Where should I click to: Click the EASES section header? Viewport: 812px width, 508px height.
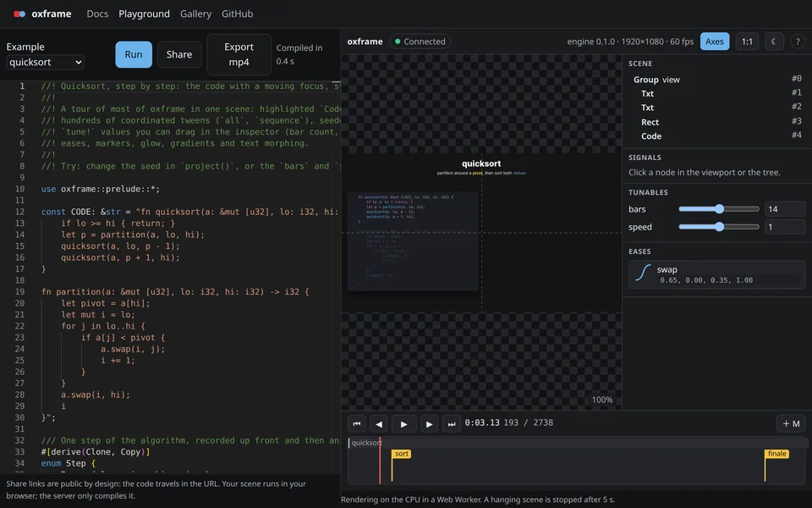[639, 251]
